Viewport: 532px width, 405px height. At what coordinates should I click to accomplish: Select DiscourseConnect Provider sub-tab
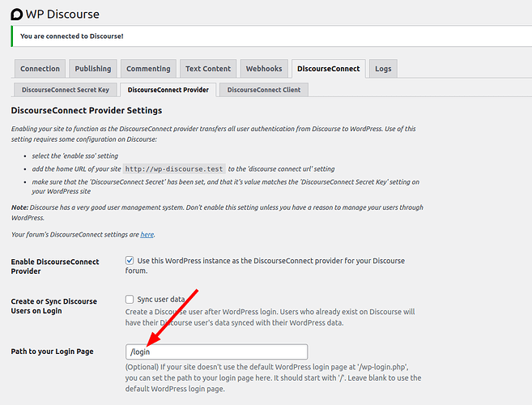pos(168,90)
